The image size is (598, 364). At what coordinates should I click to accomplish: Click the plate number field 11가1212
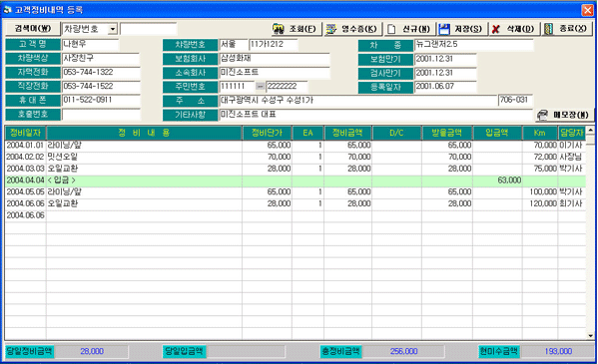point(274,45)
